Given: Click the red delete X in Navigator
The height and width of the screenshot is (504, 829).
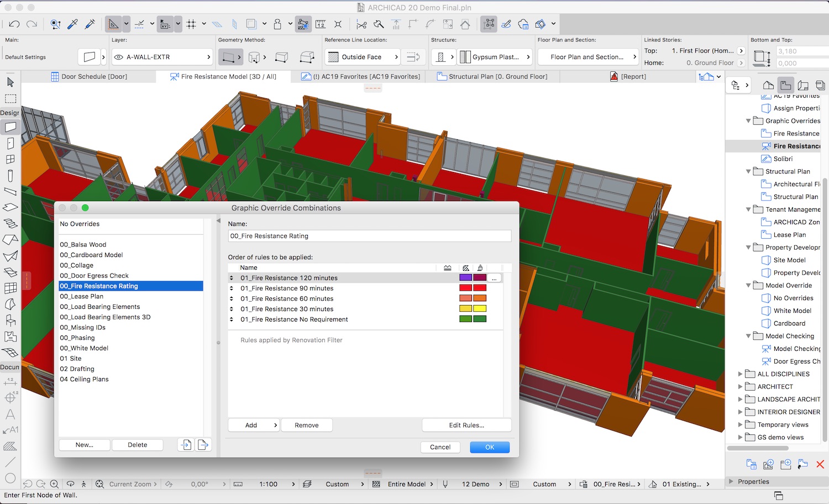Looking at the screenshot, I should tap(820, 464).
